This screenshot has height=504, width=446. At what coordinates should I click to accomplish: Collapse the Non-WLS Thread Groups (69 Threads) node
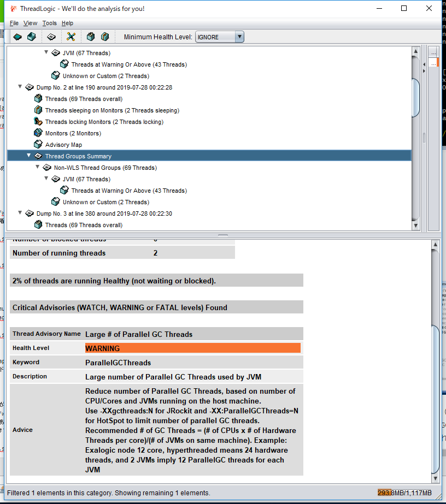[37, 167]
